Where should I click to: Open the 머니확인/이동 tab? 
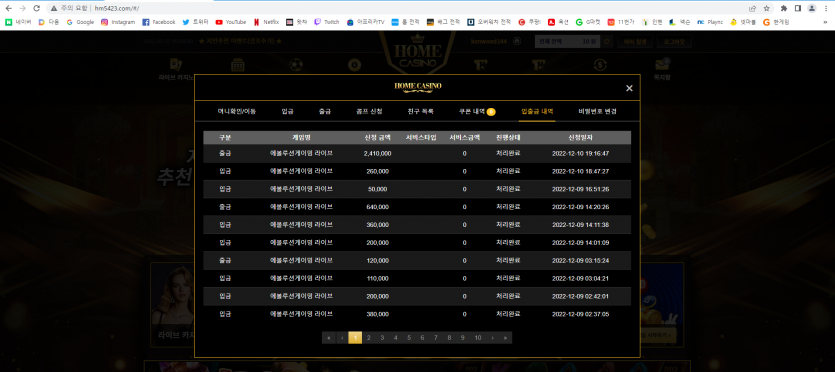pos(236,112)
